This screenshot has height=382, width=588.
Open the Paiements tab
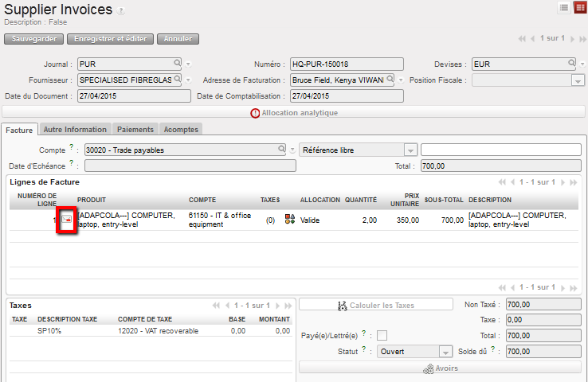[135, 129]
